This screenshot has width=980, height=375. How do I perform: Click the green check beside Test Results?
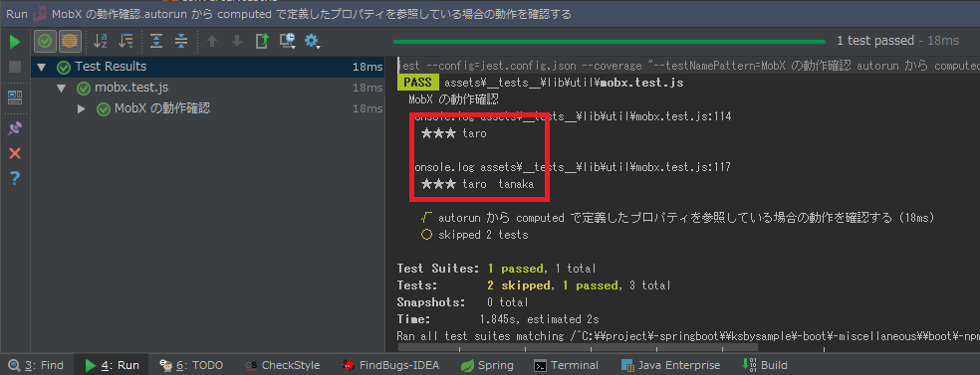(63, 68)
